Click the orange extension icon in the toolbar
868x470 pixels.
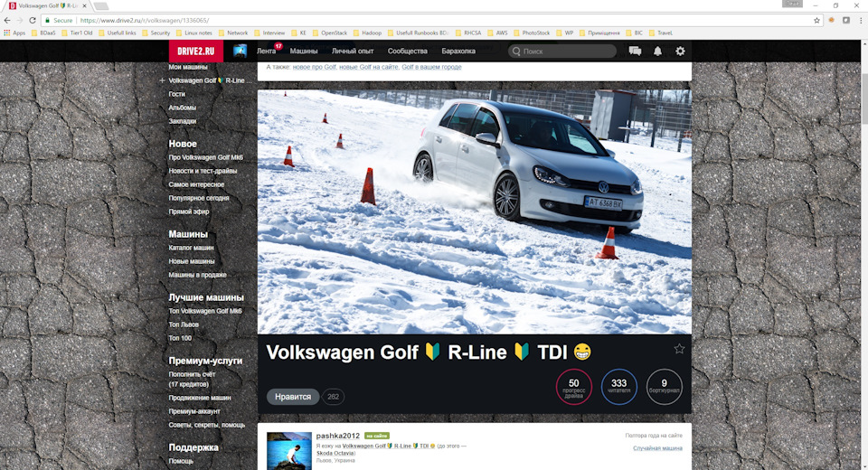pyautogui.click(x=832, y=20)
